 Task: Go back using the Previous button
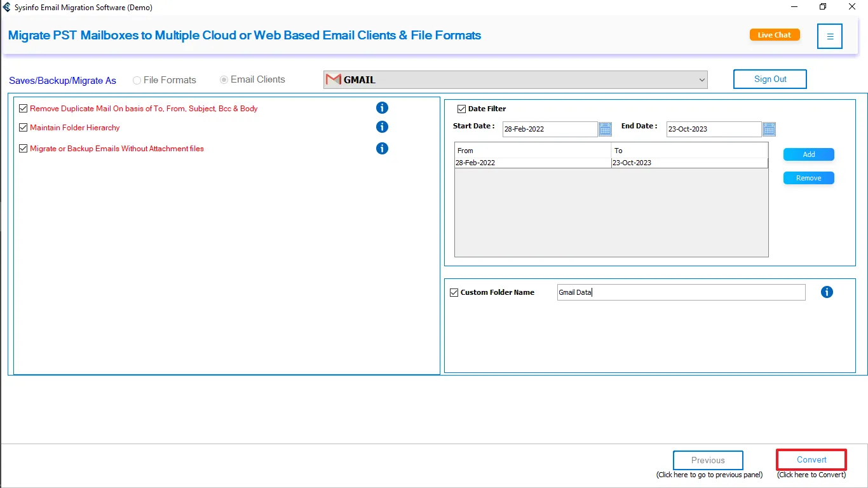[708, 461]
